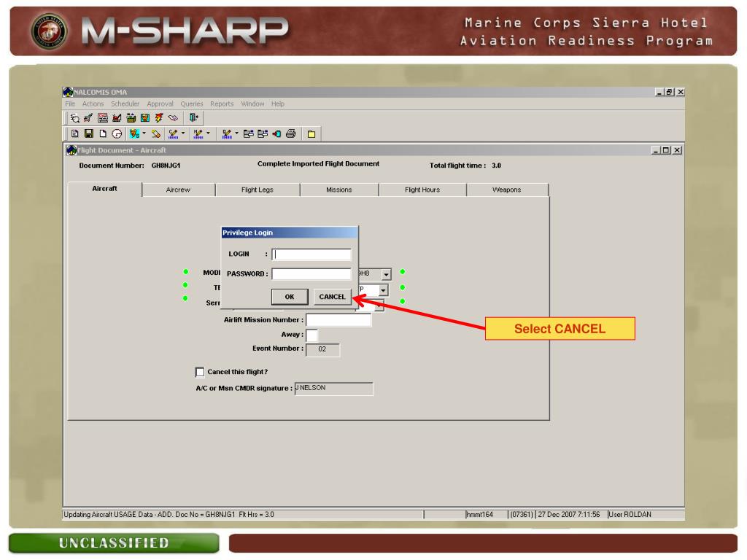This screenshot has height=560, width=747.
Task: Click the pink eraser toolbar icon
Action: pos(173,117)
